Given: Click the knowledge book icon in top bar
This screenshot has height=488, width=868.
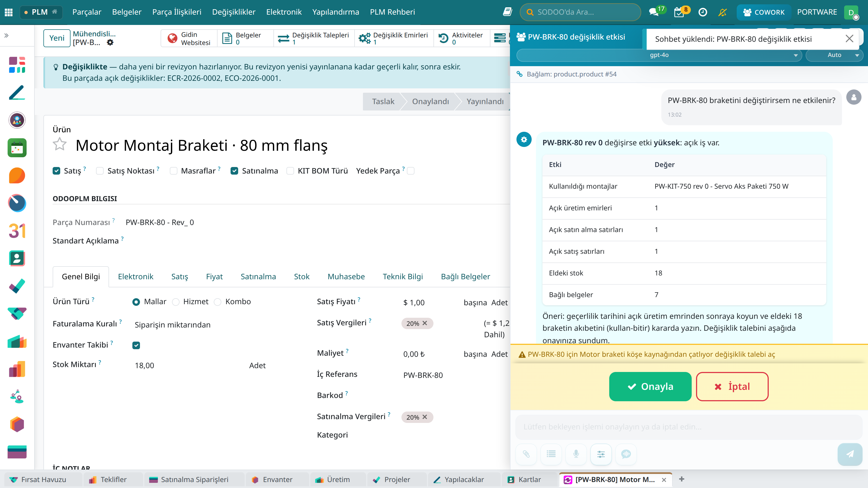Looking at the screenshot, I should (507, 12).
